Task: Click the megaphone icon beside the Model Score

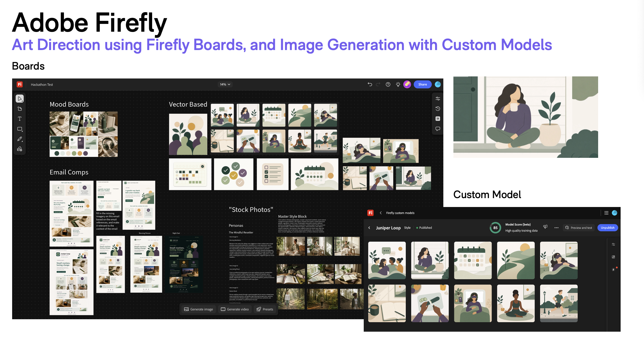Action: click(545, 227)
